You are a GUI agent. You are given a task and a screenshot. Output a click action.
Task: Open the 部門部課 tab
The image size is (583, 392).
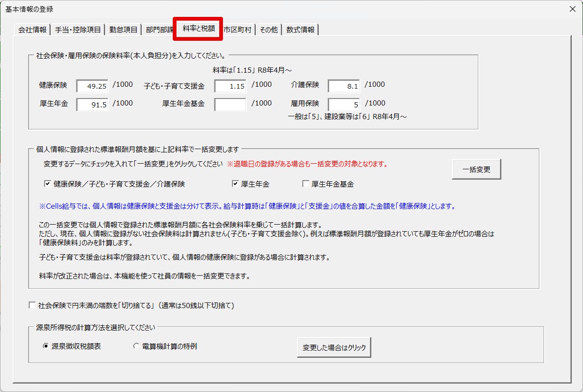tap(159, 30)
